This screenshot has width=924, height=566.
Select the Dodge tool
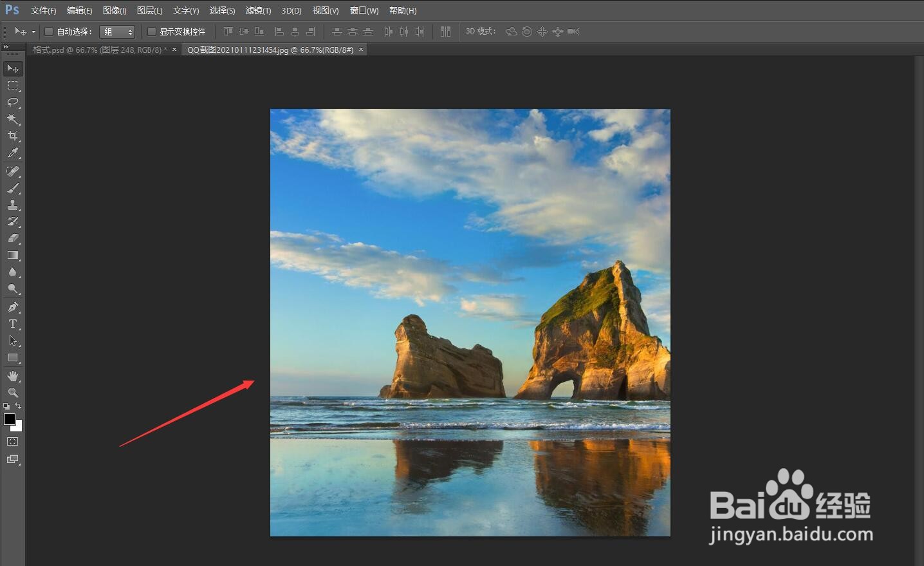tap(13, 288)
